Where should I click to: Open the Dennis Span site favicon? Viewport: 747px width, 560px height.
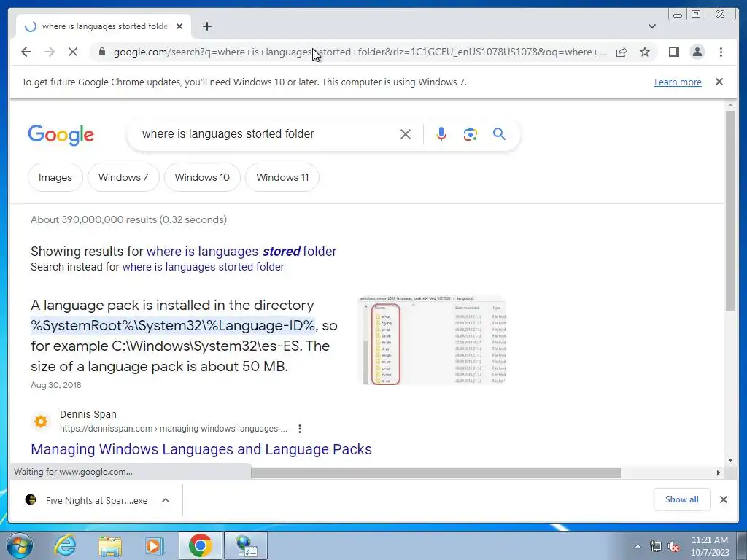(41, 421)
